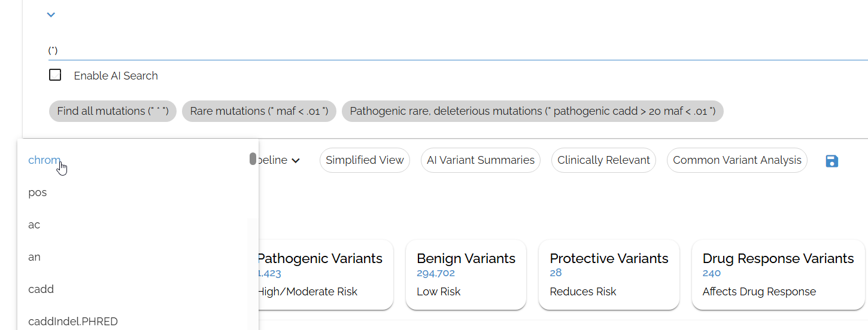Collapse the section with top chevron
The height and width of the screenshot is (330, 868).
[51, 15]
